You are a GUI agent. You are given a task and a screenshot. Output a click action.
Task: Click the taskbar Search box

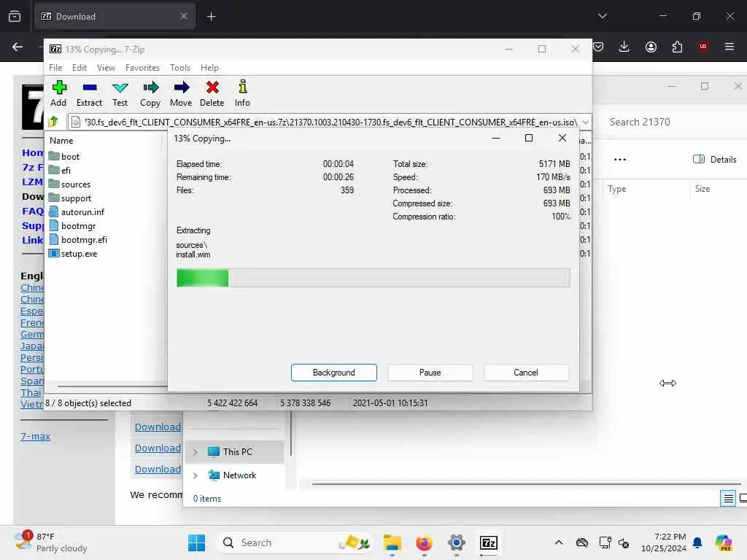point(295,542)
